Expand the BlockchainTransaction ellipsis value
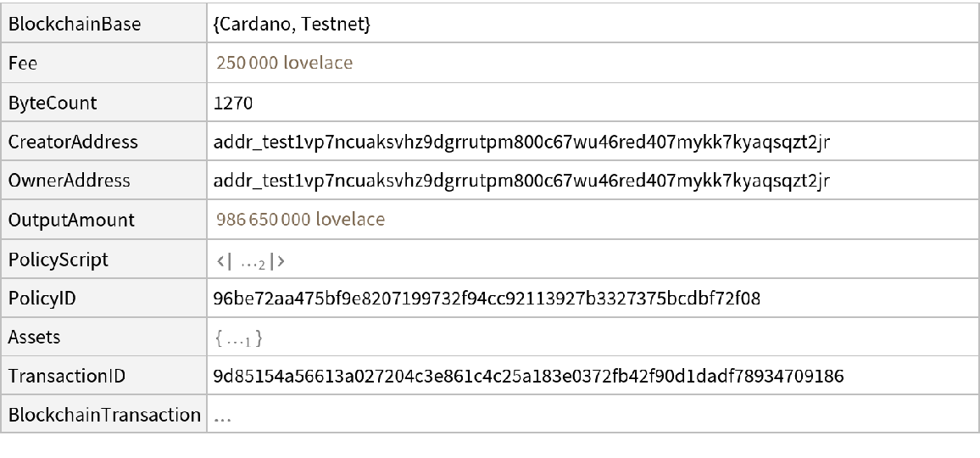This screenshot has height=458, width=980. pyautogui.click(x=225, y=416)
